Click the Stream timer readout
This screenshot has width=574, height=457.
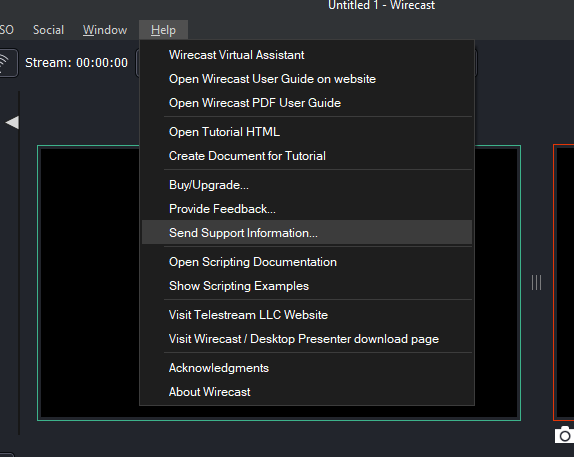pyautogui.click(x=76, y=63)
